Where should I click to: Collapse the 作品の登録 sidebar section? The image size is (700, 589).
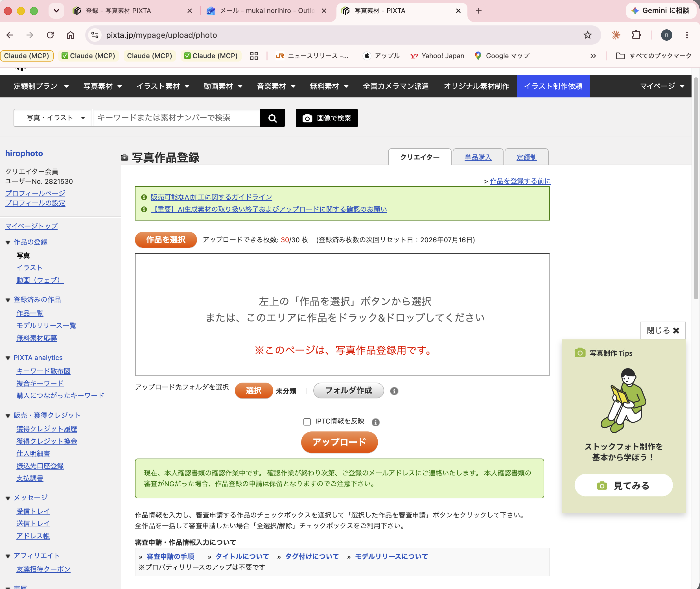tap(8, 243)
